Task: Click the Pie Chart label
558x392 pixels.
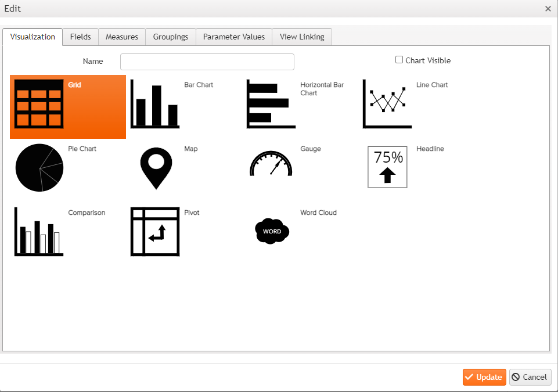Action: (x=82, y=149)
